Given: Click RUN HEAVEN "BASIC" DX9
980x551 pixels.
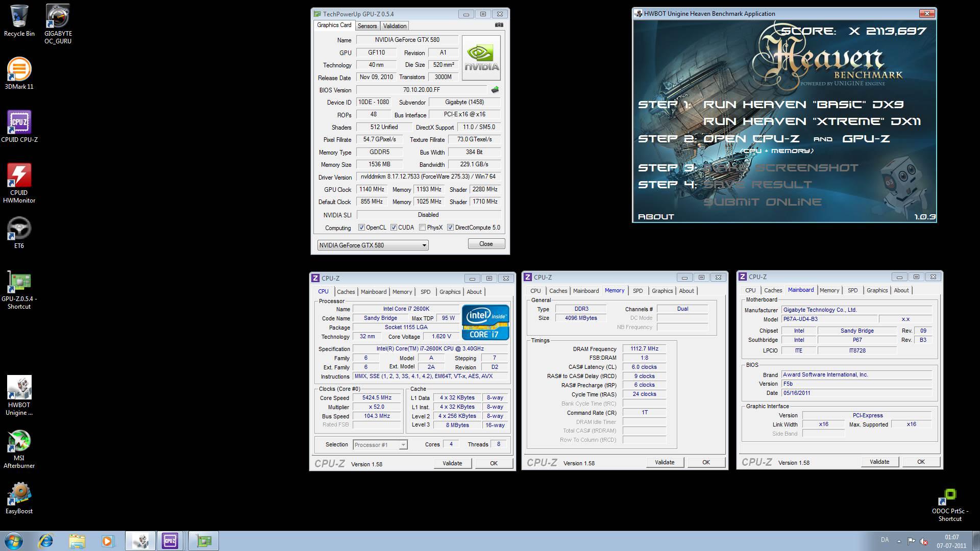Looking at the screenshot, I should tap(803, 105).
